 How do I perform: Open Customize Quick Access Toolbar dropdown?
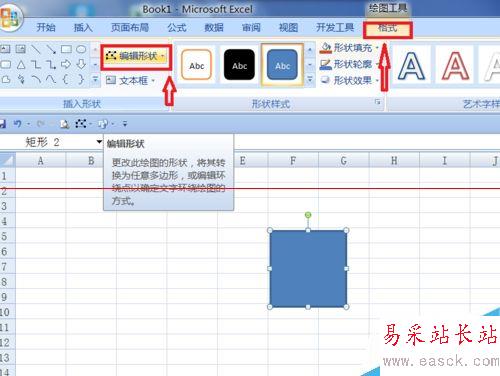pyautogui.click(x=125, y=124)
